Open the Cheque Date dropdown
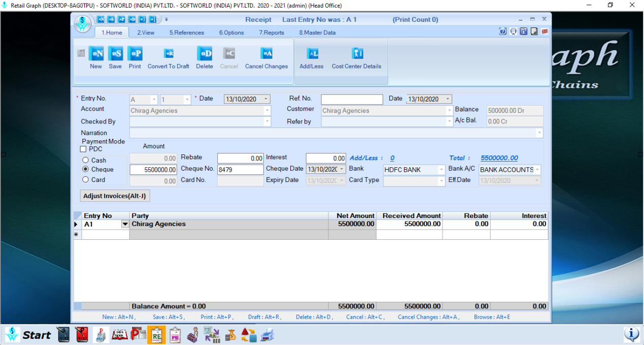The width and height of the screenshot is (644, 345). [x=343, y=169]
